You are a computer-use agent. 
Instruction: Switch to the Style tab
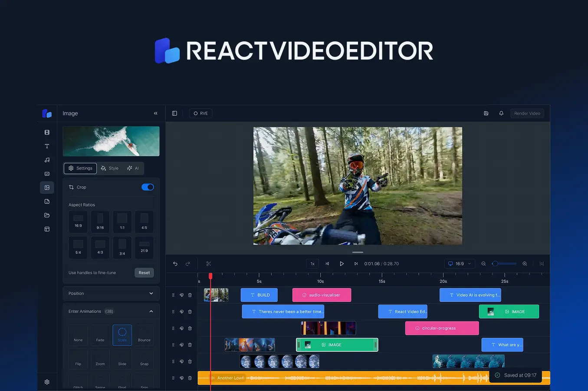pyautogui.click(x=109, y=168)
